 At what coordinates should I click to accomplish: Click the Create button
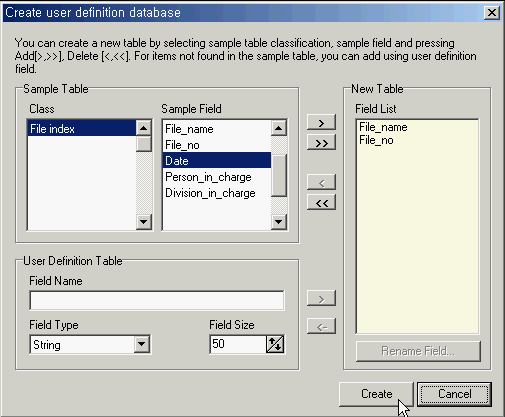coord(376,394)
